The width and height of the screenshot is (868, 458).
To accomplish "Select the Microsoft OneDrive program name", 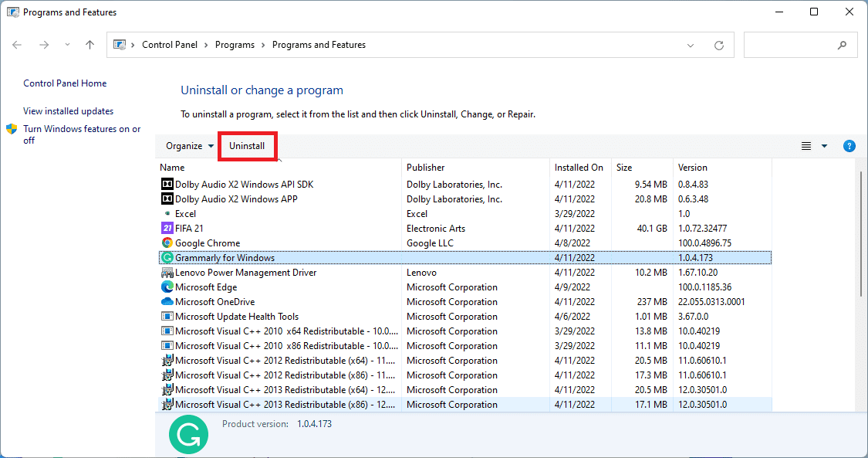I will tap(214, 302).
